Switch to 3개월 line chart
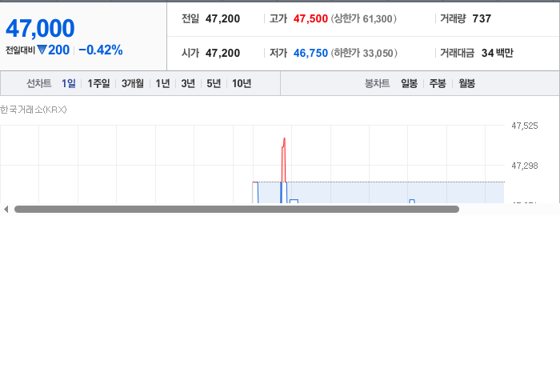Image resolution: width=560 pixels, height=392 pixels. click(x=133, y=83)
